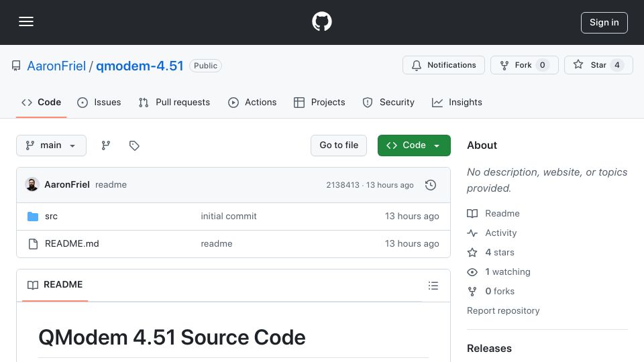Open AaronFriel commit author link
Viewport: 644px width, 362px height.
[x=67, y=185]
